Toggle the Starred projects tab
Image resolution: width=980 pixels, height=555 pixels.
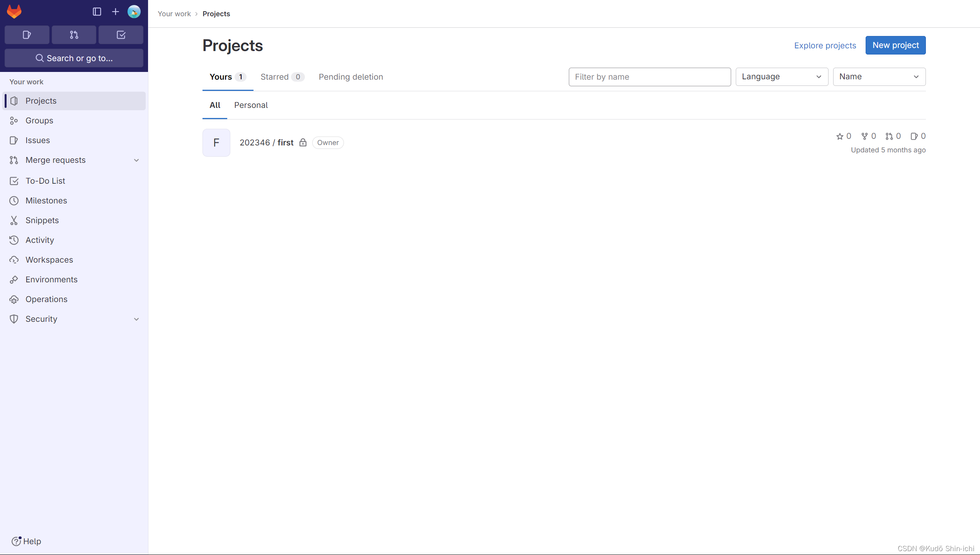pos(281,76)
